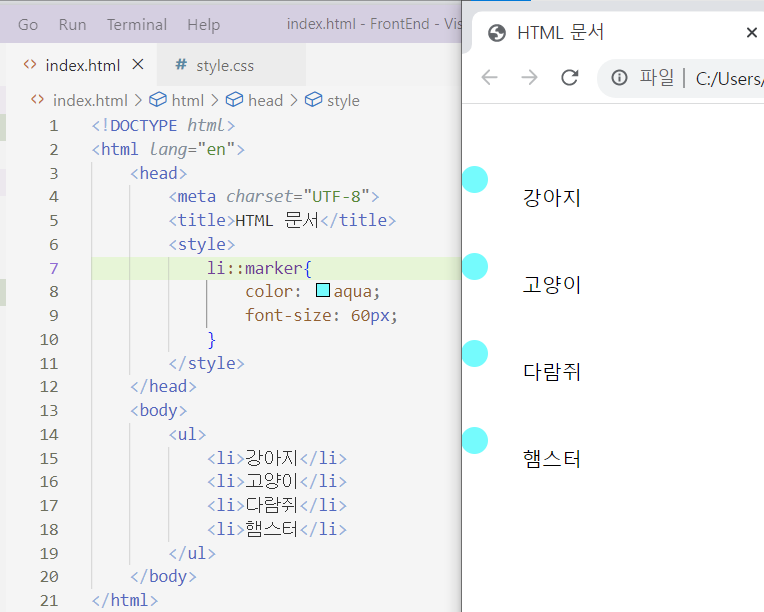Click 다람쥐 text in the browser page
The image size is (764, 612).
click(x=552, y=372)
